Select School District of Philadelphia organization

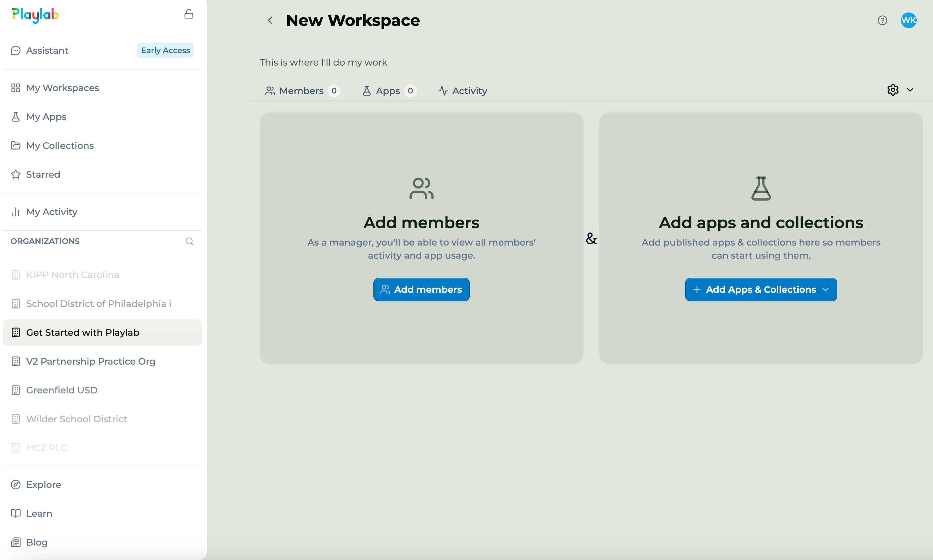coord(102,304)
